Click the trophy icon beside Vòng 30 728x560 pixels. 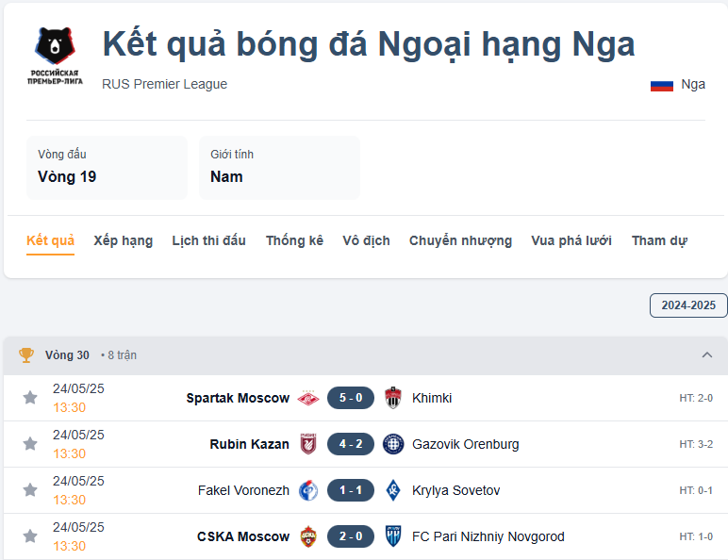(26, 355)
